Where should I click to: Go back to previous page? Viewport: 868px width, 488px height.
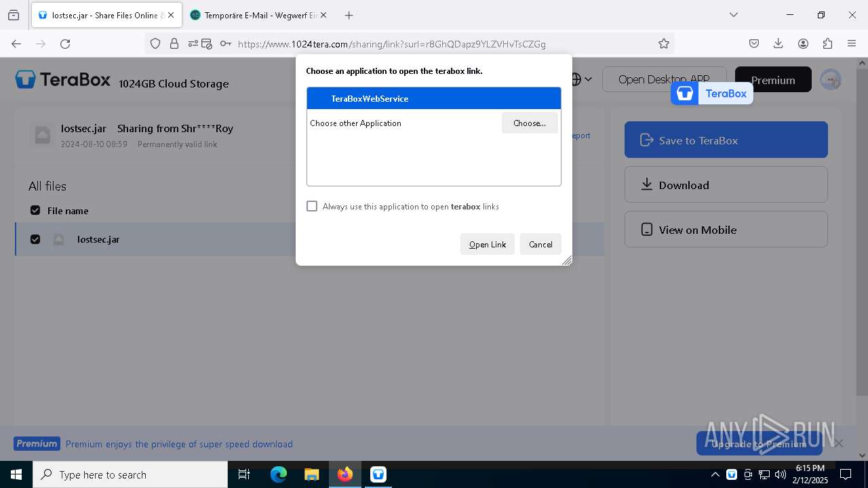tap(16, 43)
